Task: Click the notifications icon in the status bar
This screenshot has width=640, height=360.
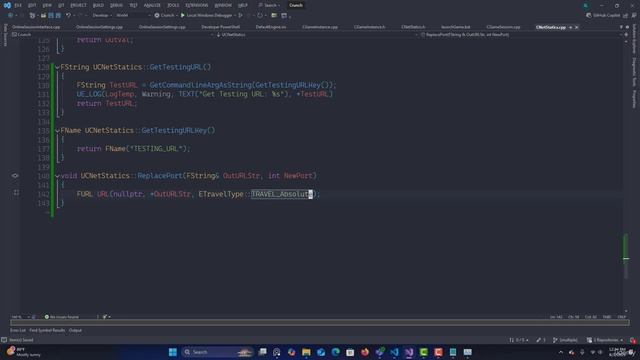Action: click(x=633, y=340)
